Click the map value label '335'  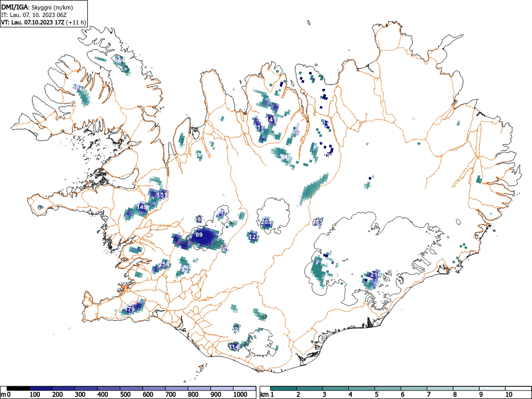coord(186,269)
